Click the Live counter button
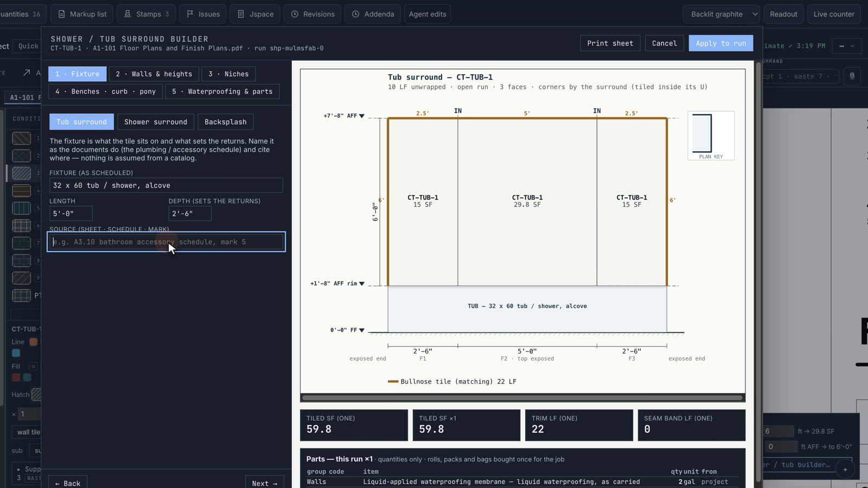 [x=834, y=14]
